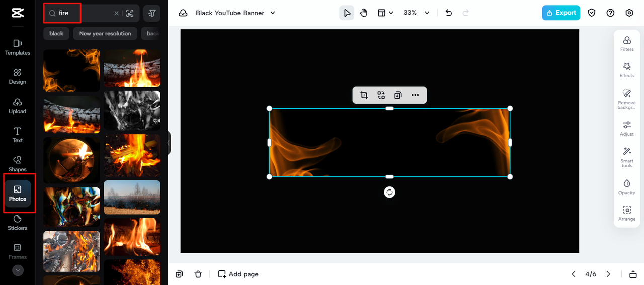This screenshot has height=285, width=644.
Task: Open the Upload panel
Action: coord(18,106)
